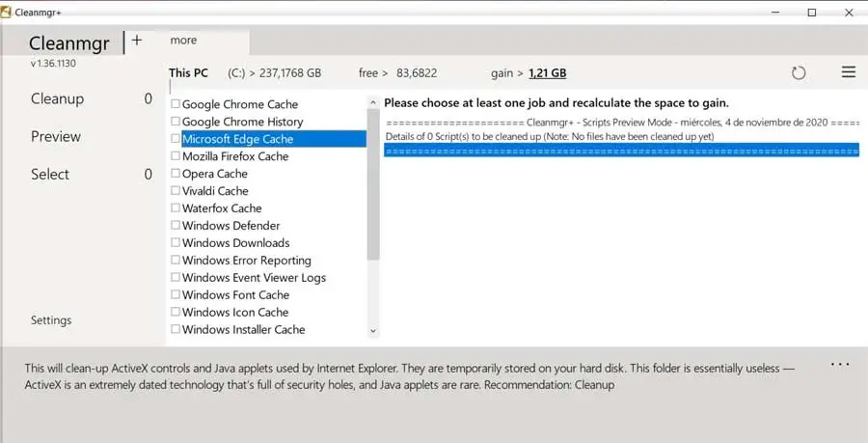Click the Google Chrome History entry text
Viewport: 868px width, 443px height.
pyautogui.click(x=242, y=122)
